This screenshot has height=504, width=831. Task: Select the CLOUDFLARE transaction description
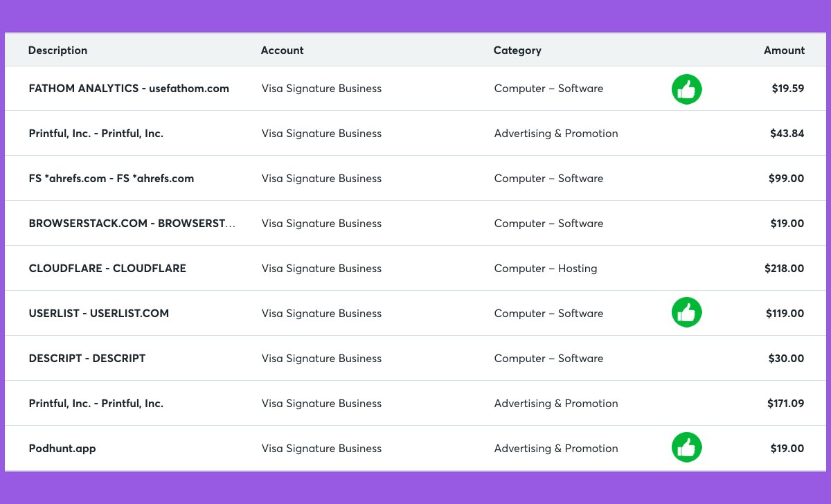pyautogui.click(x=107, y=269)
